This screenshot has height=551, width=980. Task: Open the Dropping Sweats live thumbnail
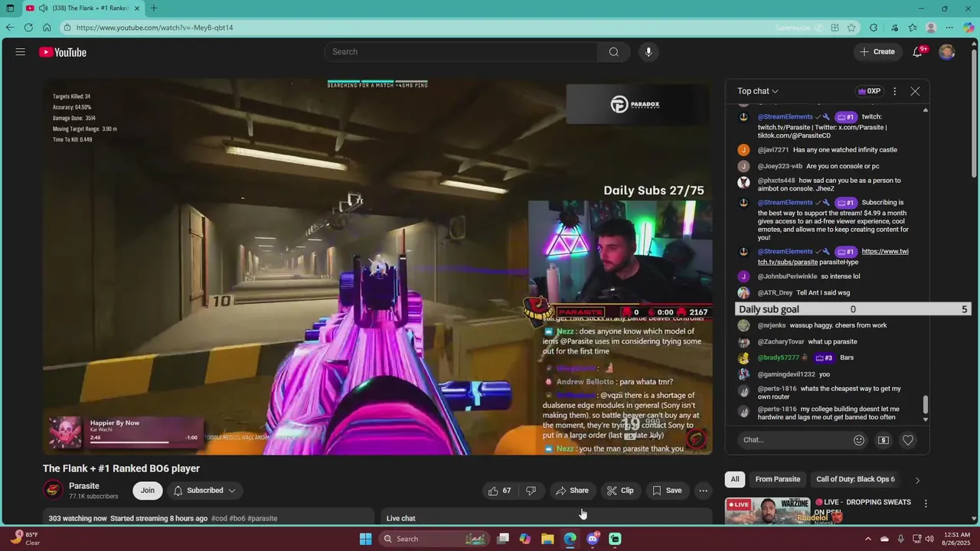coord(767,511)
